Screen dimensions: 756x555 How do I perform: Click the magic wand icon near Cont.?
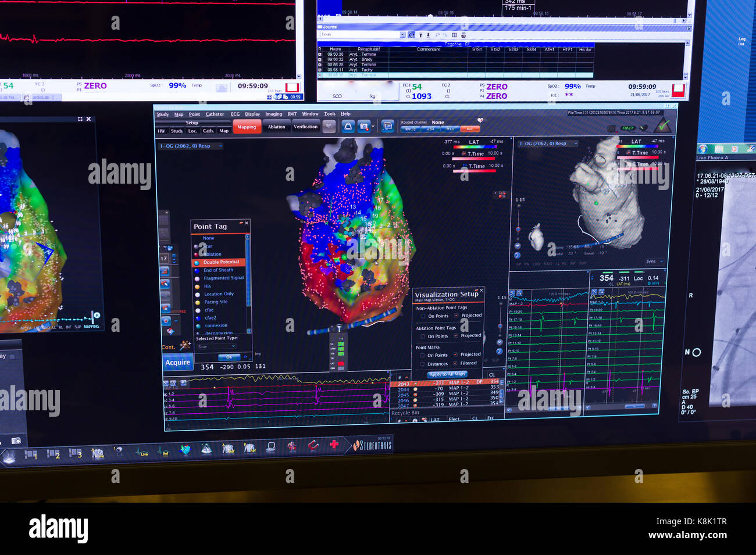coord(185,345)
